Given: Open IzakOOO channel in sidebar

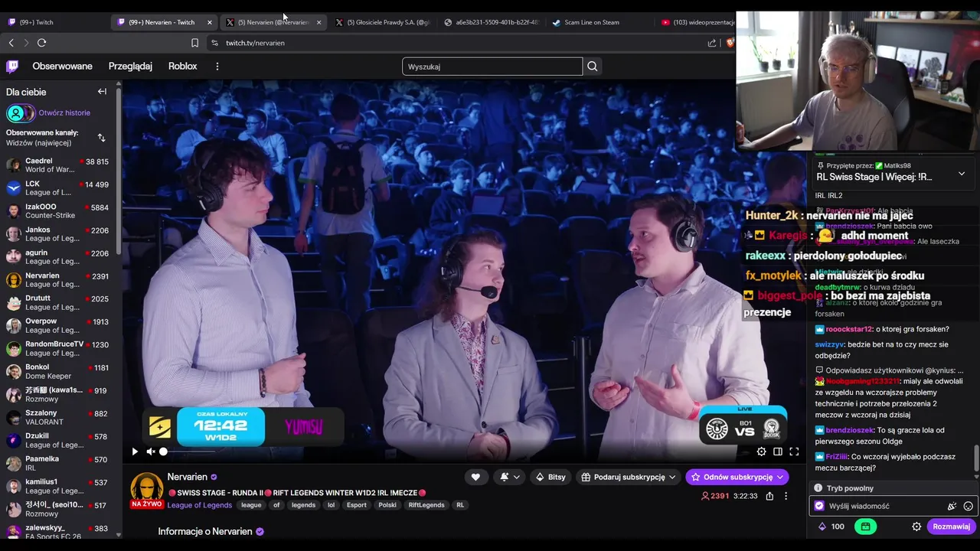Looking at the screenshot, I should coord(60,211).
